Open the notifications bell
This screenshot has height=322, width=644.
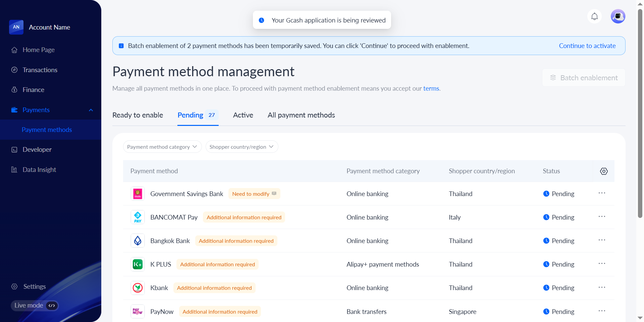594,16
